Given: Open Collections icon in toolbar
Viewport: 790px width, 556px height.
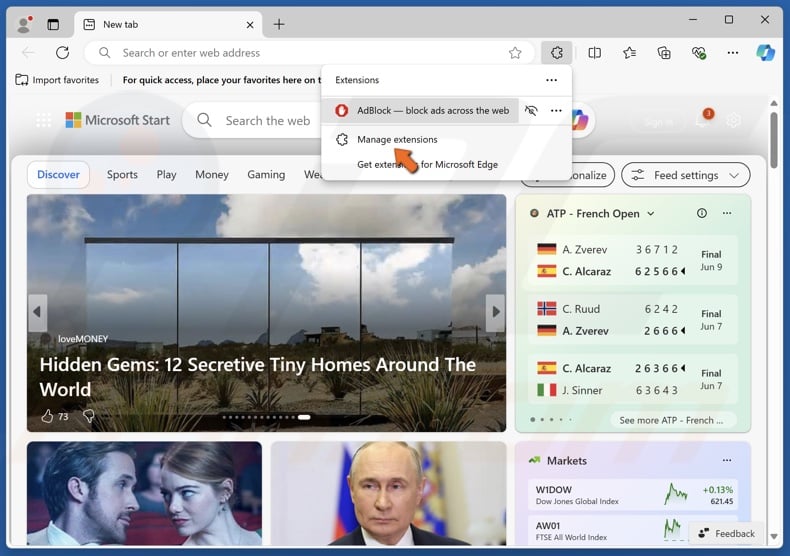Looking at the screenshot, I should (x=664, y=52).
